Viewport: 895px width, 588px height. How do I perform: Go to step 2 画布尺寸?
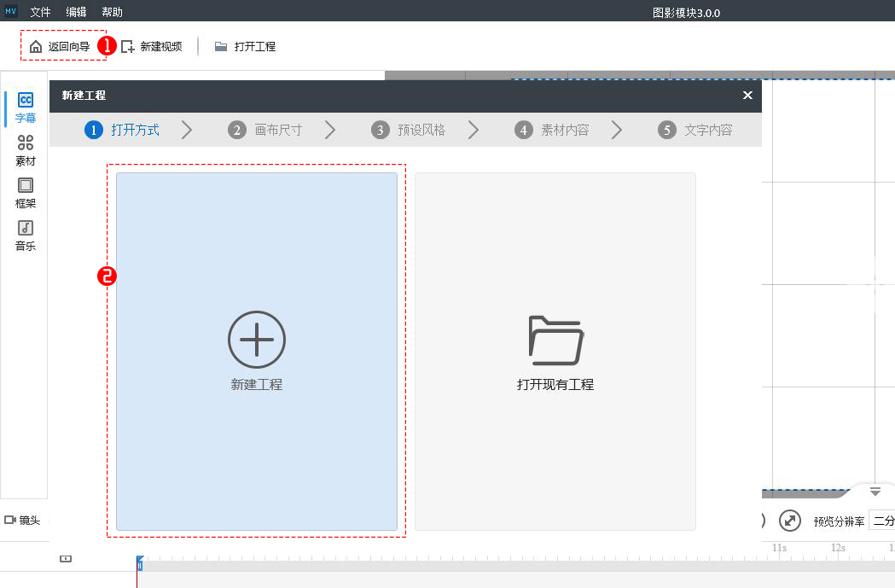(x=265, y=131)
